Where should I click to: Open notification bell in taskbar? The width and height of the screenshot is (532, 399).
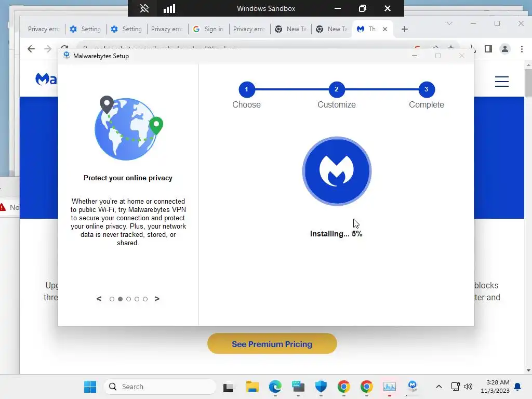517,387
